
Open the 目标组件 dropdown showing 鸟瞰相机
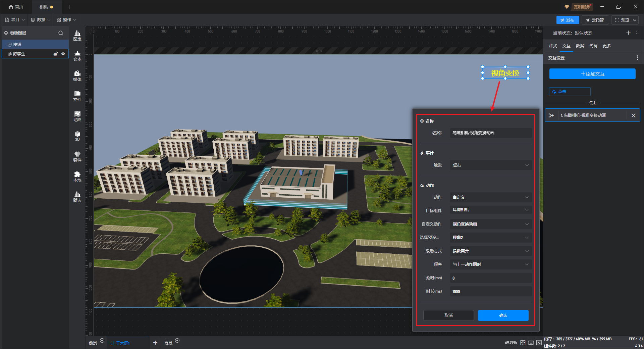coord(490,210)
